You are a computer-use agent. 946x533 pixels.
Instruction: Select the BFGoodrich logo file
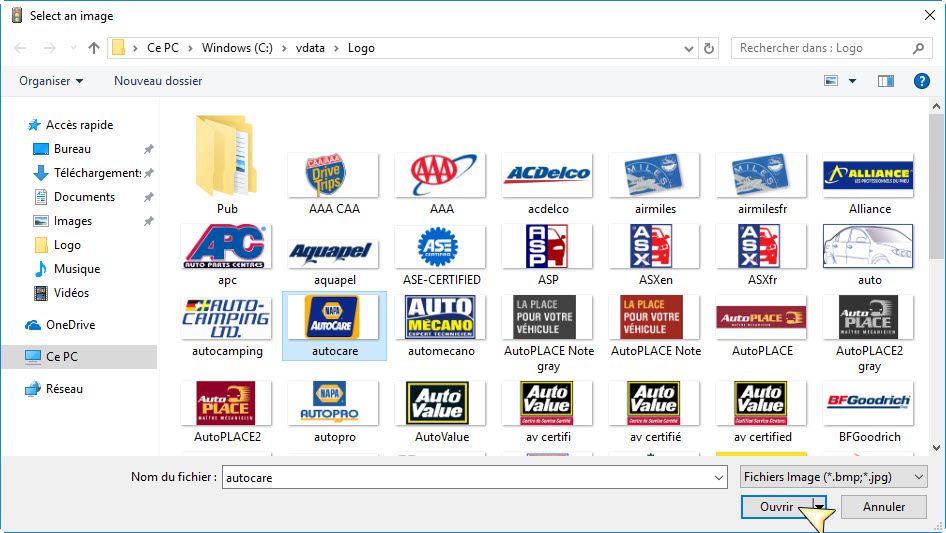point(869,403)
